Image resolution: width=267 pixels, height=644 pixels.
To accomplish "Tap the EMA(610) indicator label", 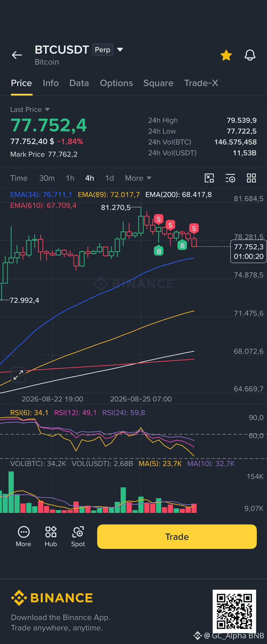I will [43, 206].
